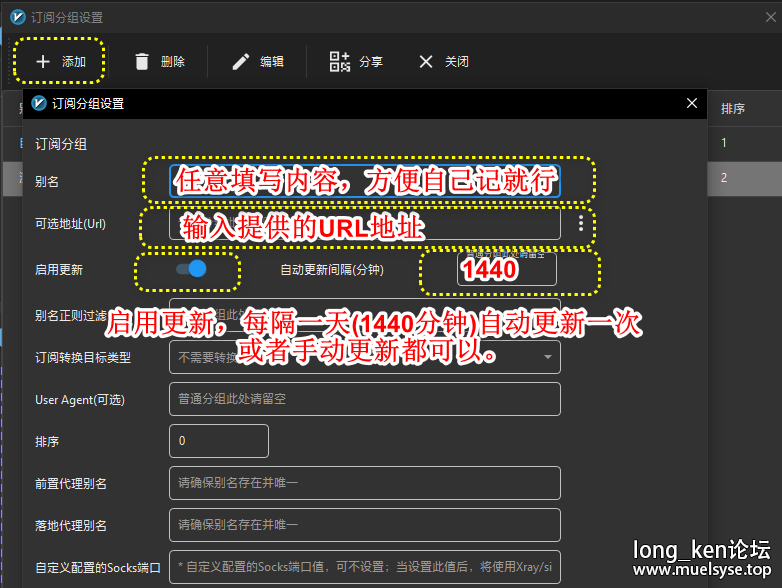
Task: Click the pre-proxy alias input field
Action: coord(365,483)
